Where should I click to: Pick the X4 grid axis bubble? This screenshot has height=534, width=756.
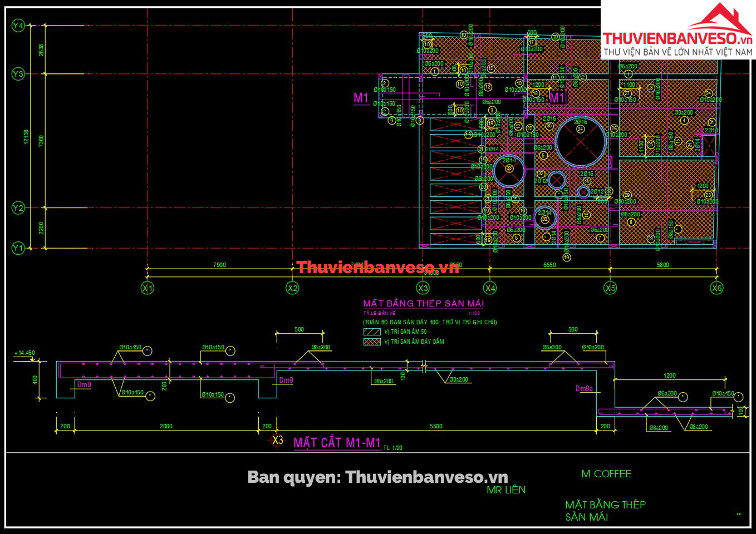490,288
